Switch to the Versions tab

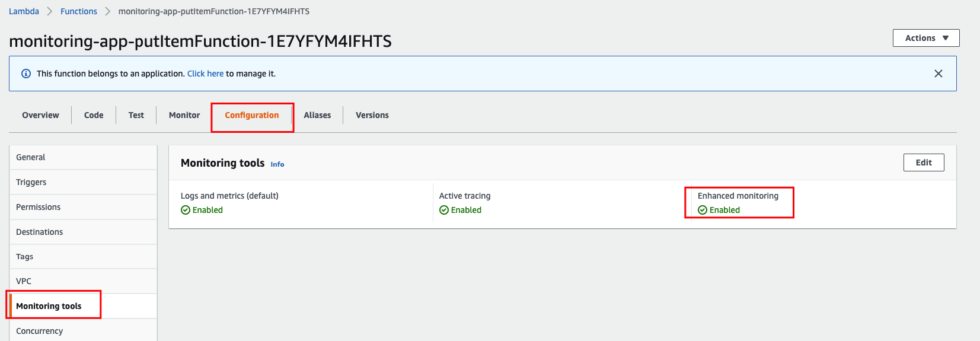tap(372, 115)
